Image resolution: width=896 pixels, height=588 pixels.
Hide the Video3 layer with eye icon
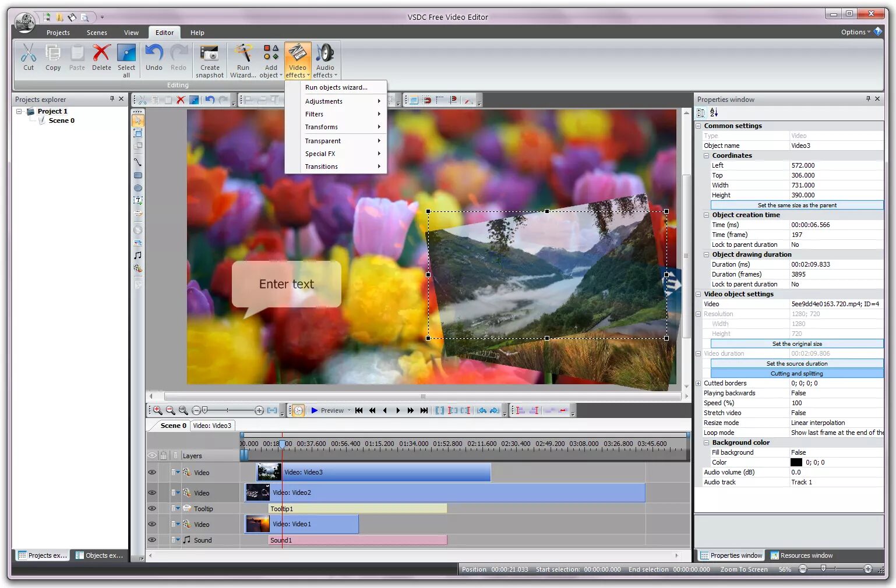click(152, 473)
